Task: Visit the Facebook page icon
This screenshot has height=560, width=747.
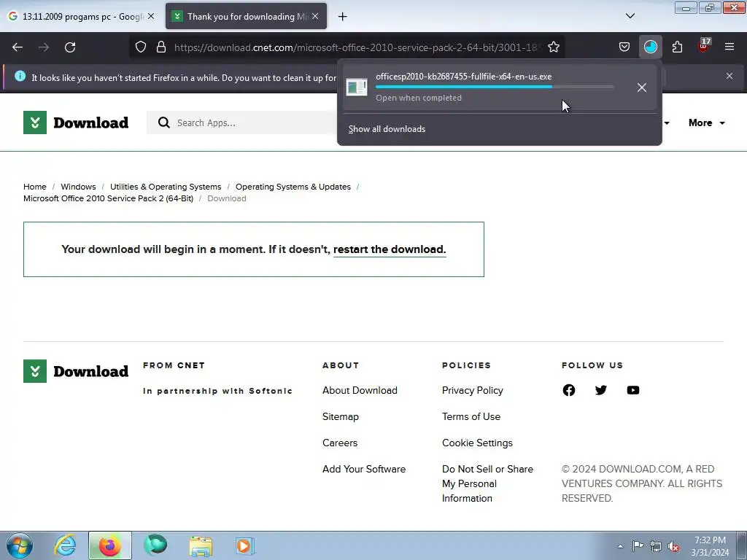Action: (x=569, y=390)
